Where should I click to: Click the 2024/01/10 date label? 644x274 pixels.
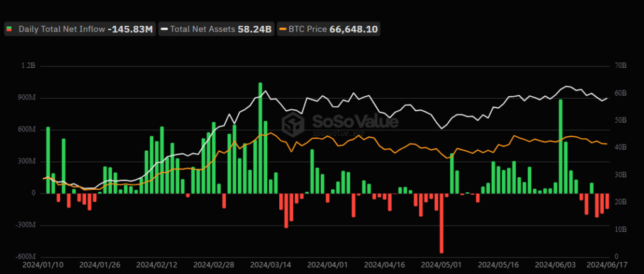[x=43, y=265]
